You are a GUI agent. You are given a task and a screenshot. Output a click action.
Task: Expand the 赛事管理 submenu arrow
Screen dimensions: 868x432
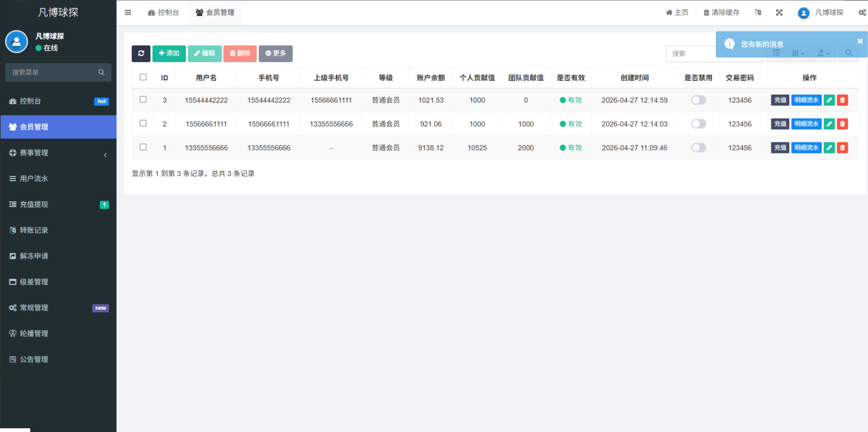coord(105,155)
